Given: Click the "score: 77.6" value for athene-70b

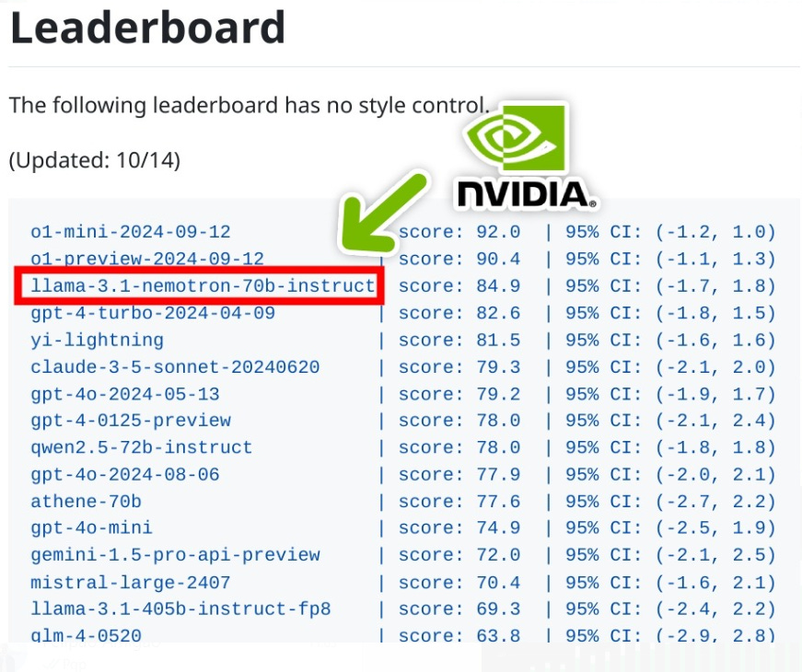Looking at the screenshot, I should (459, 501).
